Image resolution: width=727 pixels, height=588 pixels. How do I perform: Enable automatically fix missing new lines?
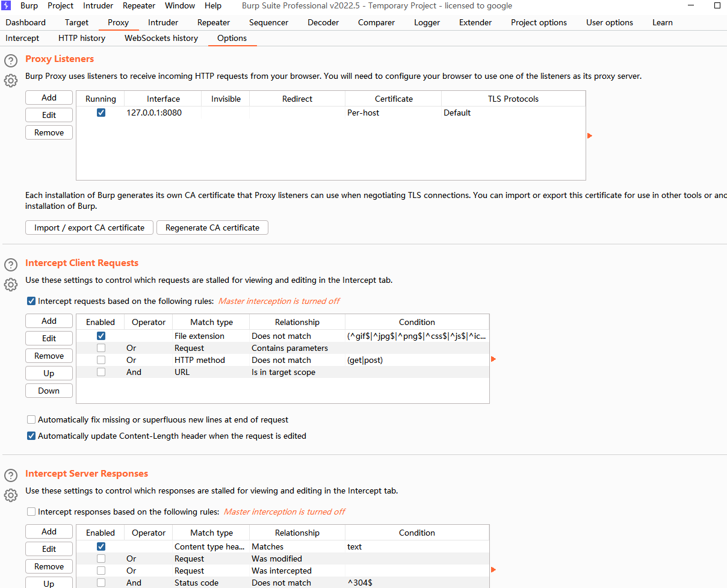point(31,419)
